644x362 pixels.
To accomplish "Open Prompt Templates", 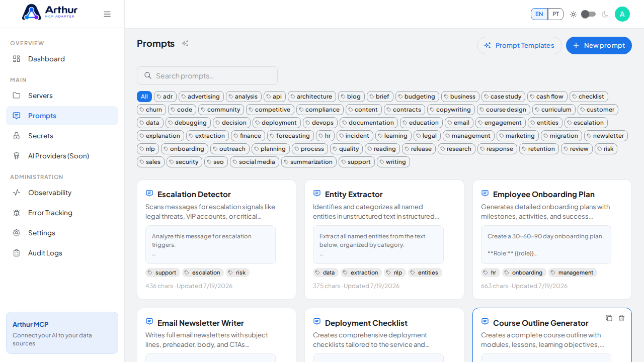I will coord(519,45).
